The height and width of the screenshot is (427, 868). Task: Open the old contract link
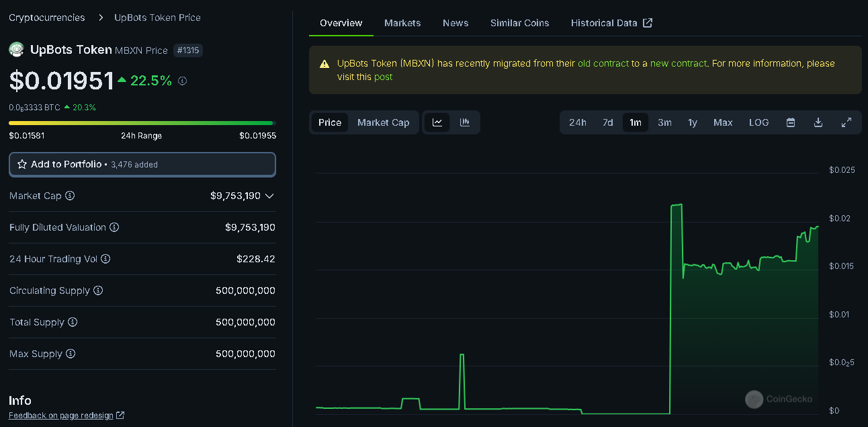pos(603,63)
